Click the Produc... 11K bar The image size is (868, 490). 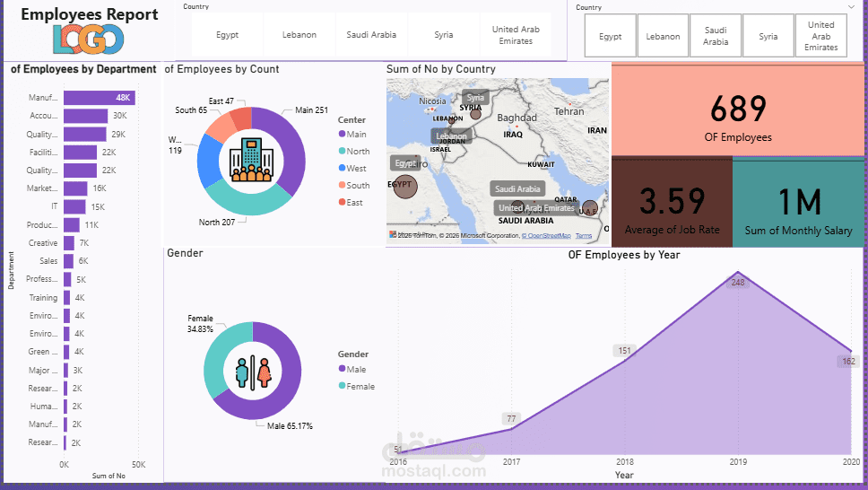(72, 225)
